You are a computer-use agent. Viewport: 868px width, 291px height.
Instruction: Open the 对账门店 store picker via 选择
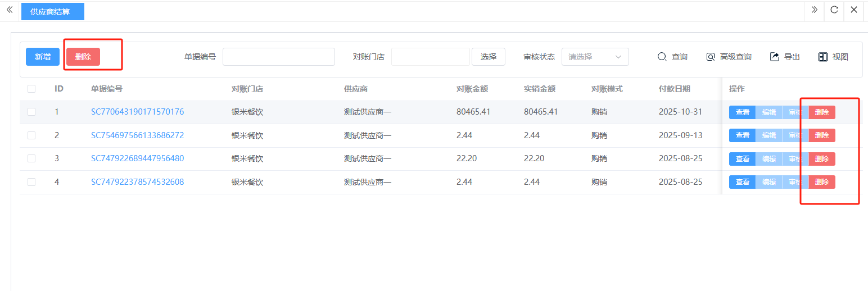[488, 57]
